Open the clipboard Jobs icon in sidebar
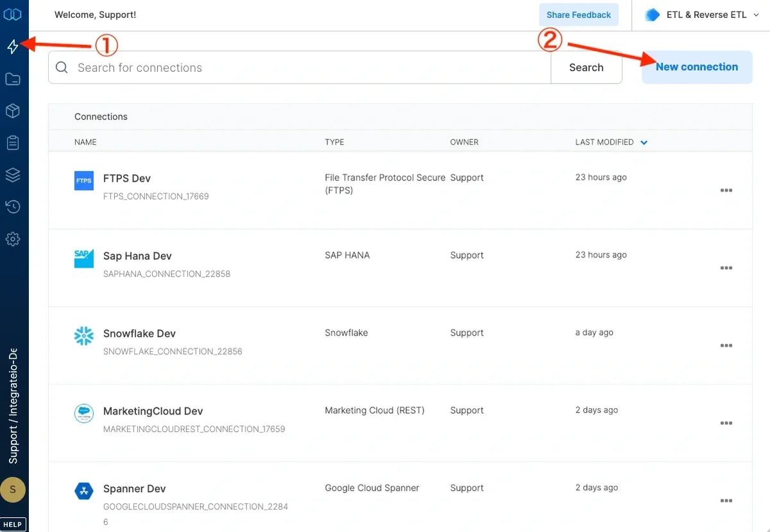 click(x=13, y=142)
